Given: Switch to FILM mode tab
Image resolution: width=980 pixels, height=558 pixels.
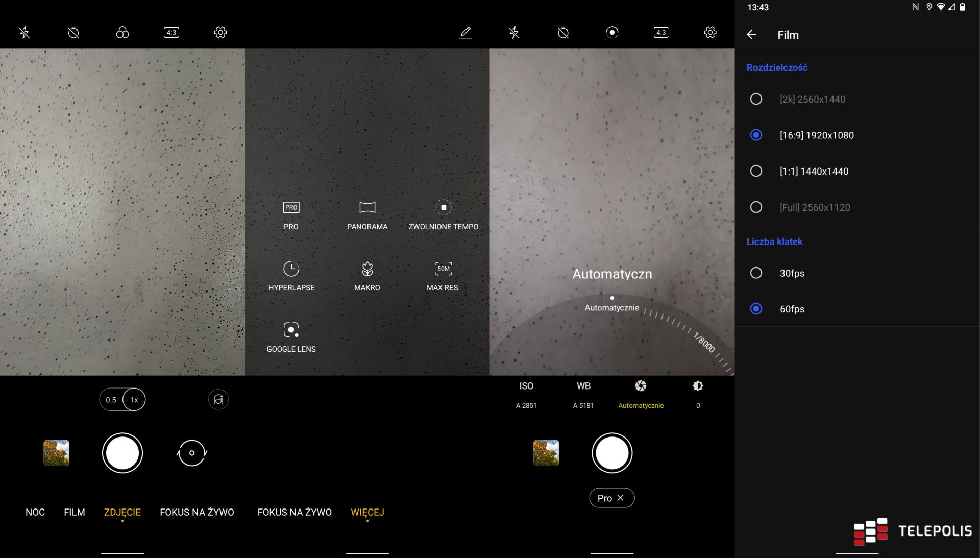Looking at the screenshot, I should [x=75, y=512].
